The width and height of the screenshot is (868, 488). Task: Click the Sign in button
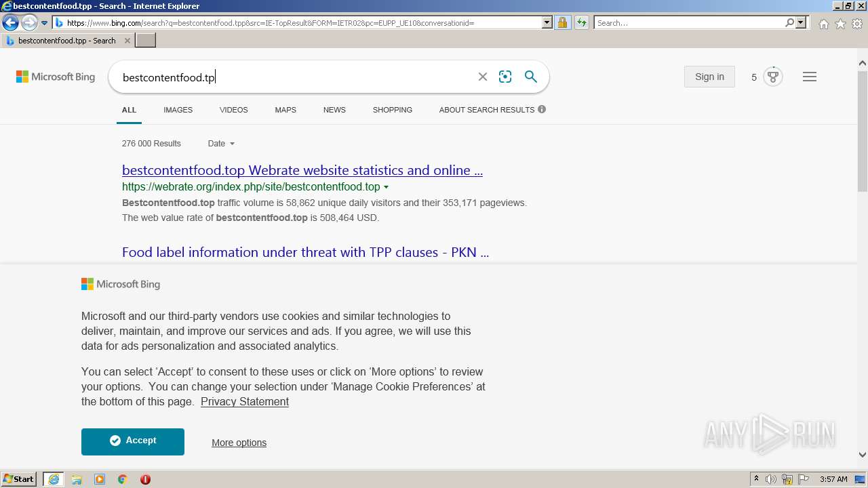709,77
